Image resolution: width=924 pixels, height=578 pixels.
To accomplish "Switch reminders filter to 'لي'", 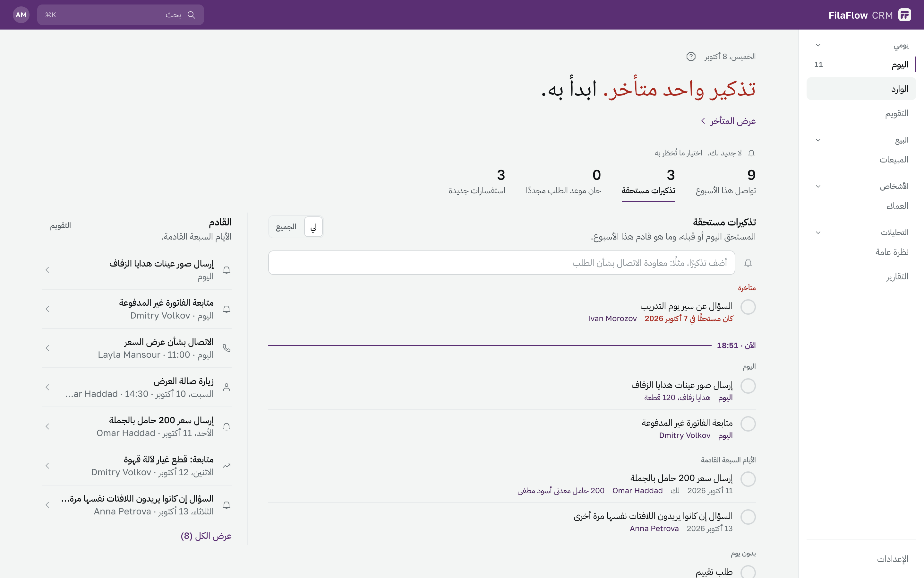I will click(x=313, y=227).
